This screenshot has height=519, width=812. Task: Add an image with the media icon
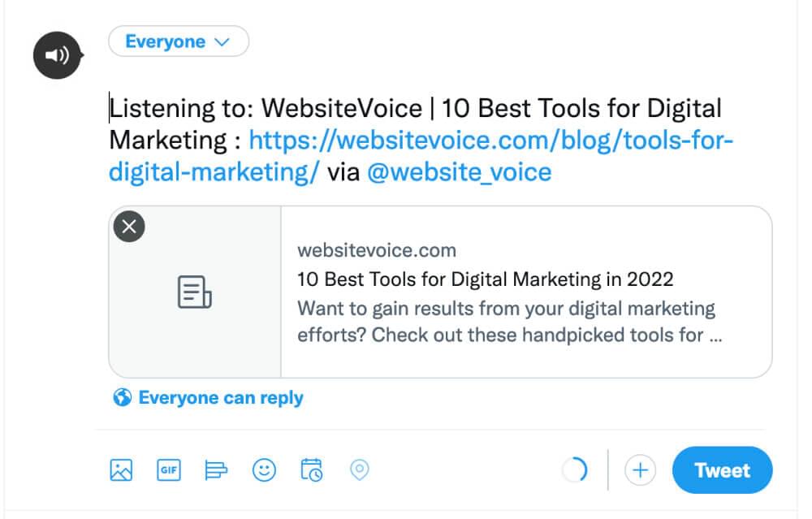click(121, 470)
